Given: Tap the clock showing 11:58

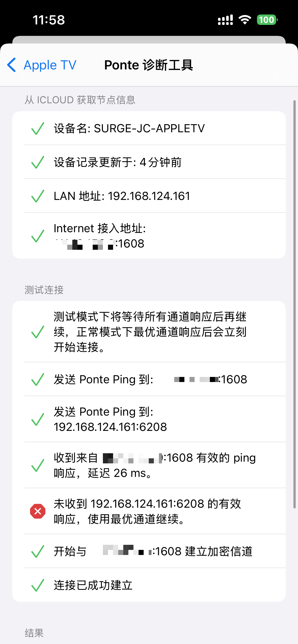Looking at the screenshot, I should 49,20.
